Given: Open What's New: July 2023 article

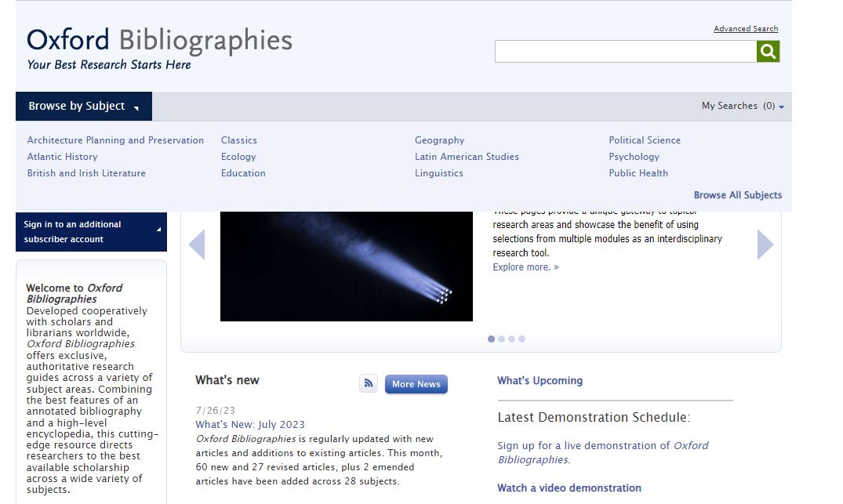Looking at the screenshot, I should click(x=250, y=425).
